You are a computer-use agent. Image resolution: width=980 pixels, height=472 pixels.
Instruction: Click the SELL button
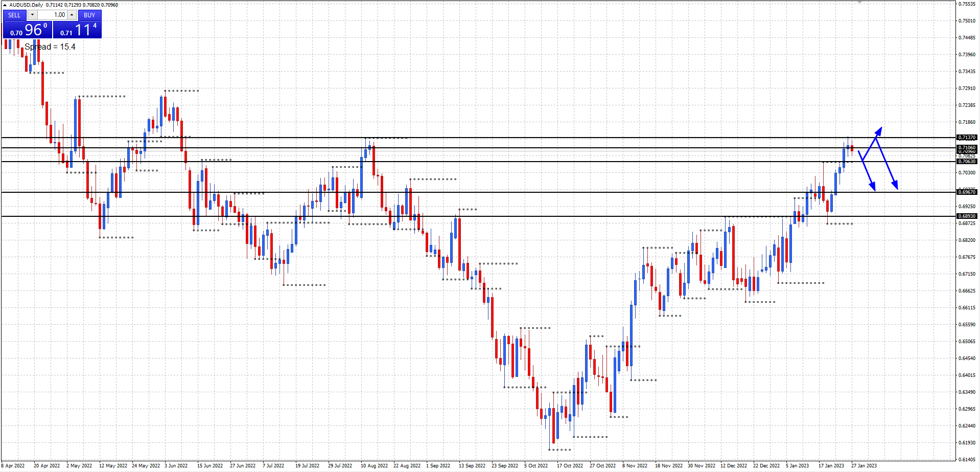tap(14, 15)
